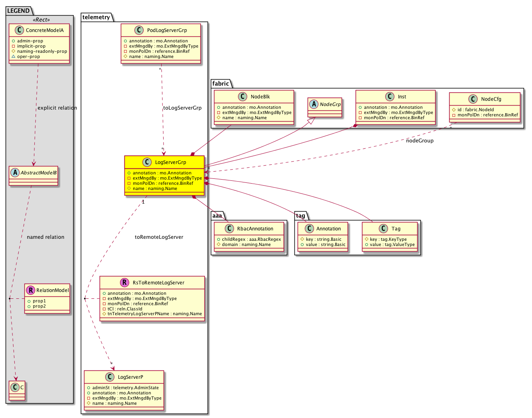Click the NodeBlk class title
Image resolution: width=532 pixels, height=418 pixels.
(x=260, y=97)
